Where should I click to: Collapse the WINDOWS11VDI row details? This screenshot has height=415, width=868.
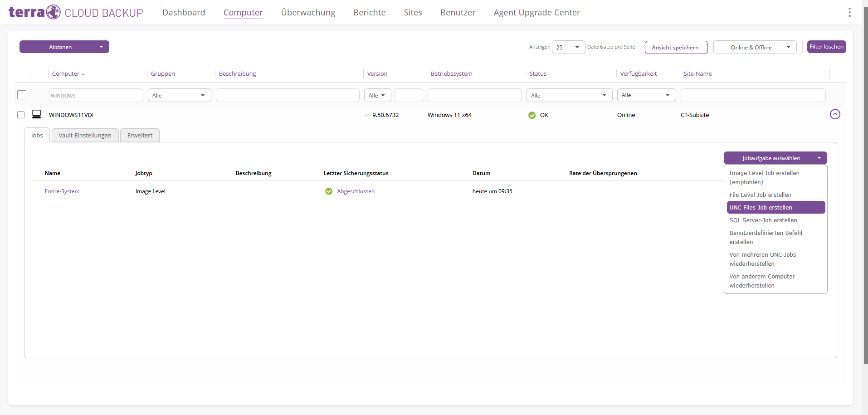pyautogui.click(x=835, y=114)
